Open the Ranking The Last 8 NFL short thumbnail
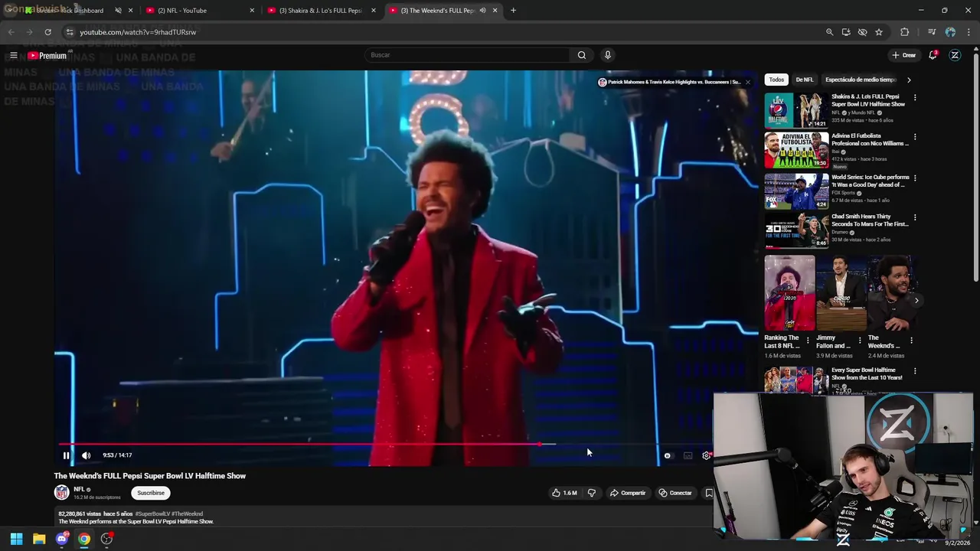Image resolution: width=980 pixels, height=551 pixels. (789, 293)
